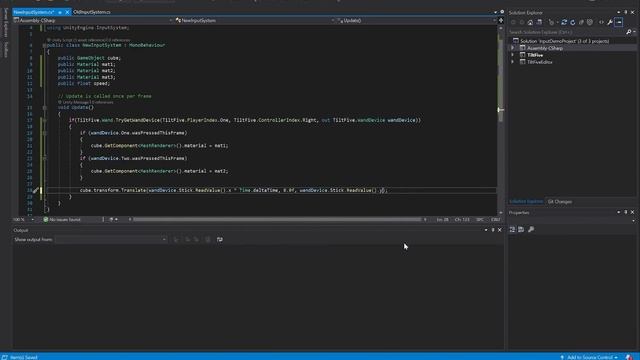The image size is (640, 360).
Task: Click Collapse All icon in Solution Explorer
Action: tap(581, 22)
